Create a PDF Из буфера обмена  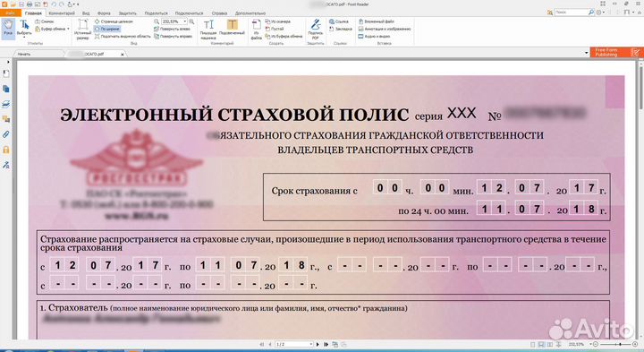[284, 36]
